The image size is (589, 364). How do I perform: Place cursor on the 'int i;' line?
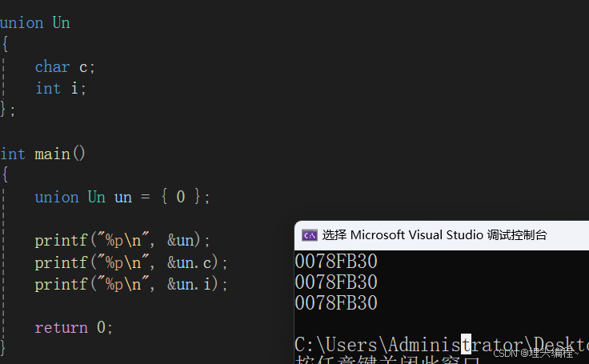60,89
